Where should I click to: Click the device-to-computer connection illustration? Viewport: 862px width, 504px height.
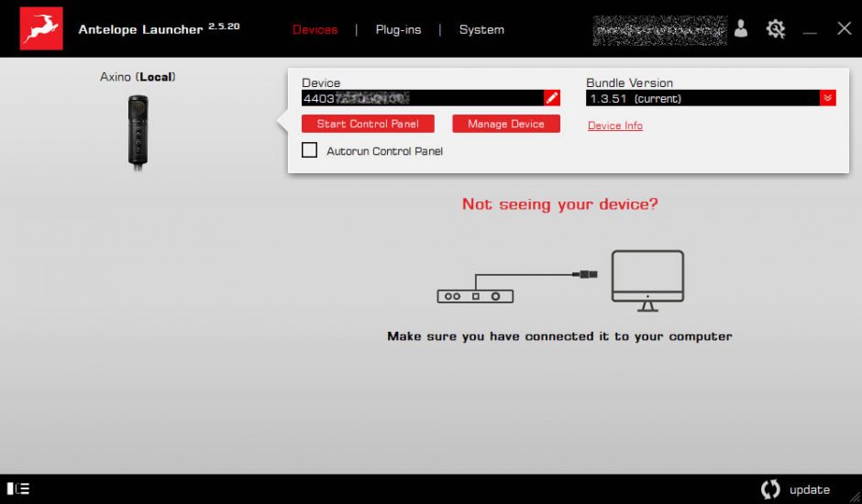(560, 280)
